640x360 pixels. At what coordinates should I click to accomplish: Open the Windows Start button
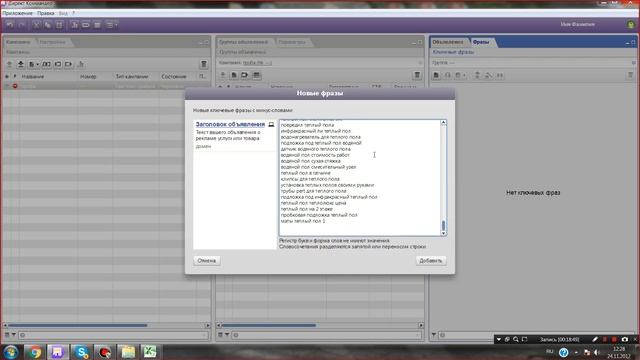tap(11, 352)
